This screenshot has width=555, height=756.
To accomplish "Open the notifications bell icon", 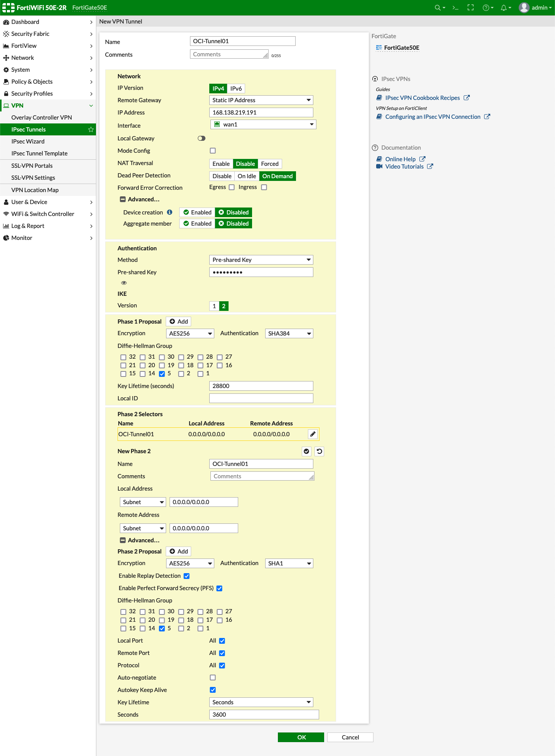I will click(x=506, y=8).
